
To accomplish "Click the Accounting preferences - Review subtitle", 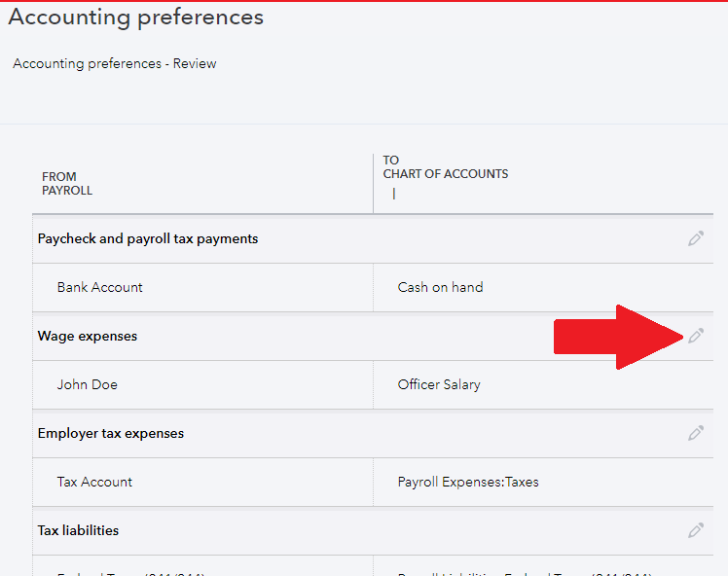I will 115,63.
